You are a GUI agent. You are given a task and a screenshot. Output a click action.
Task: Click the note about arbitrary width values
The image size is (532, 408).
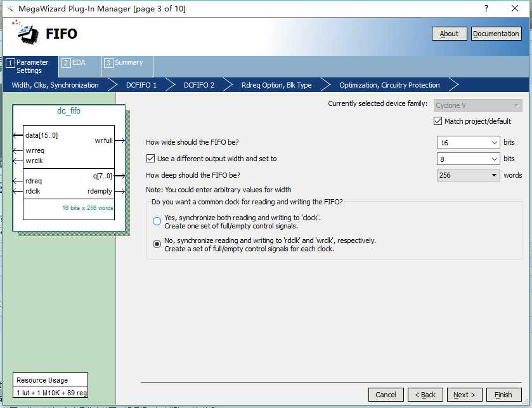219,190
